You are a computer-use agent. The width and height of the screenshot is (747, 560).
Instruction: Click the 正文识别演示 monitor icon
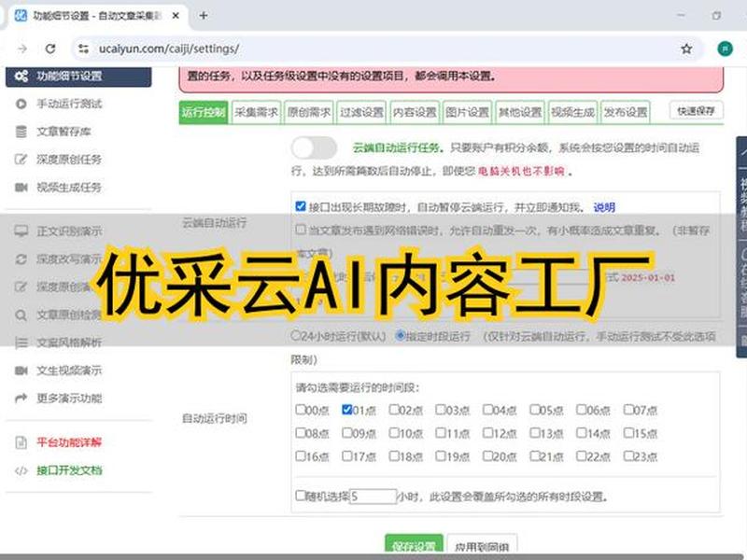coord(21,231)
